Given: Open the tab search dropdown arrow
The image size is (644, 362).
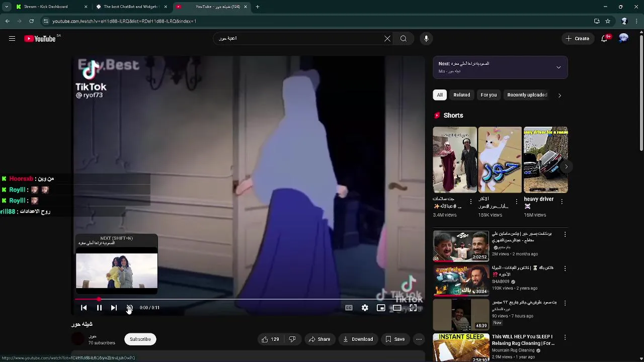Looking at the screenshot, I should [x=7, y=7].
